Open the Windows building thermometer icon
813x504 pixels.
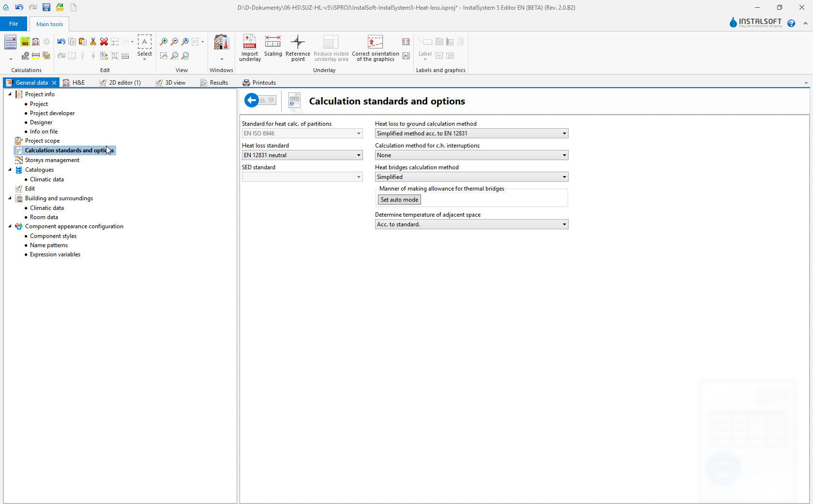pyautogui.click(x=221, y=43)
